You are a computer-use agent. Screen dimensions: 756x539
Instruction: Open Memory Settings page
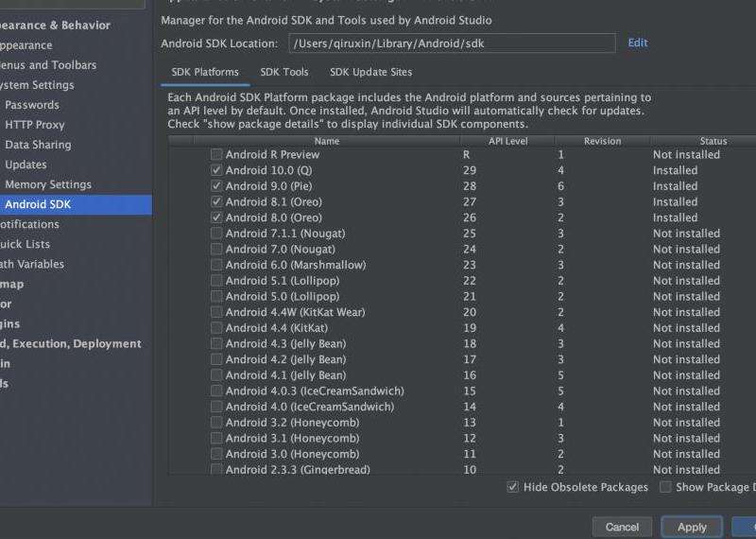click(x=48, y=184)
